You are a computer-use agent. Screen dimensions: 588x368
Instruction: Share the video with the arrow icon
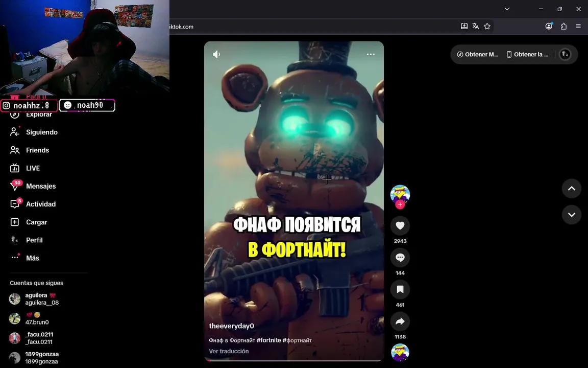pyautogui.click(x=400, y=321)
